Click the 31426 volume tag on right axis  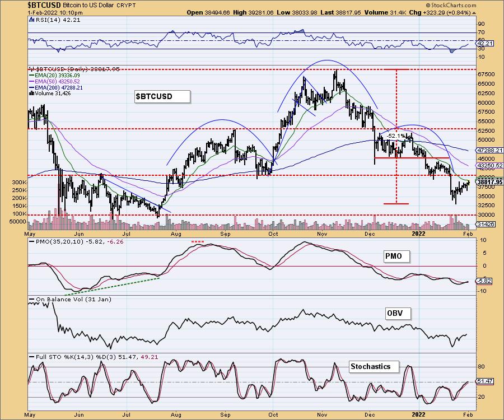coord(486,225)
